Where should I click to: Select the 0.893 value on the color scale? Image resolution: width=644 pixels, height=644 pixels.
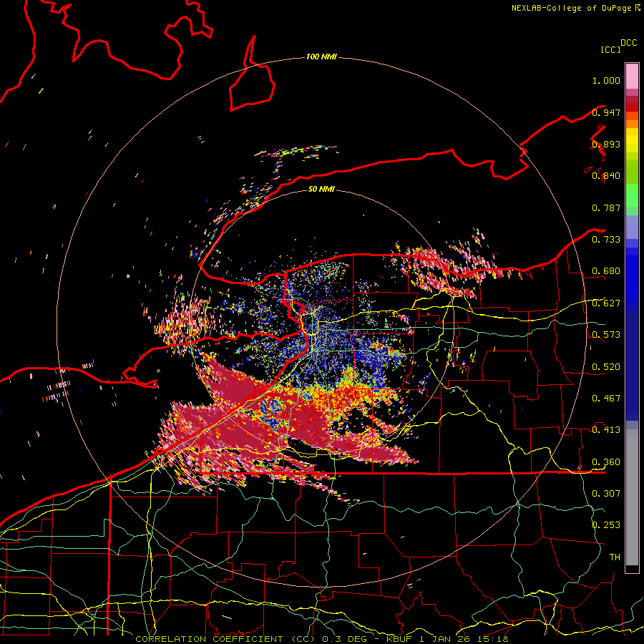click(x=606, y=144)
